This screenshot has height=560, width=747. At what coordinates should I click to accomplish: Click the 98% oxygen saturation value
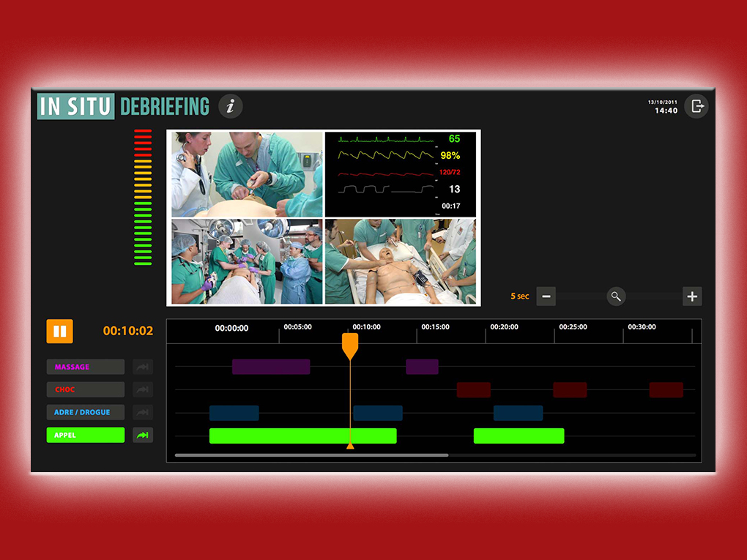coord(450,155)
